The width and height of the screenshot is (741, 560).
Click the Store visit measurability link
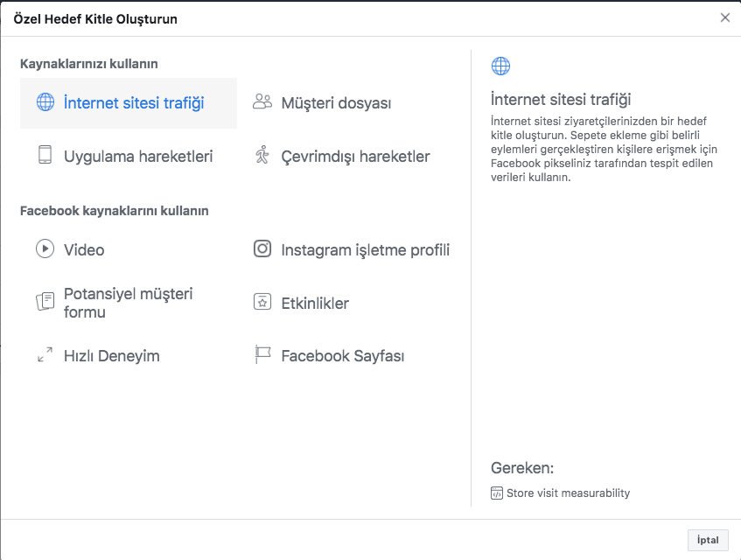click(x=568, y=493)
